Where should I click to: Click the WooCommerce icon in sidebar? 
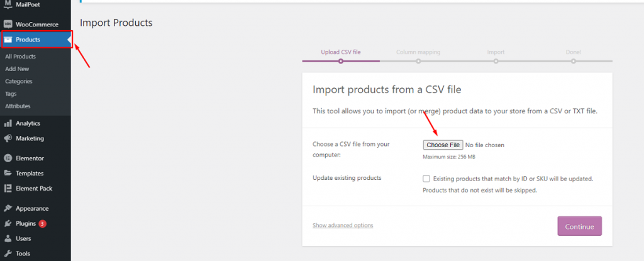pyautogui.click(x=8, y=25)
